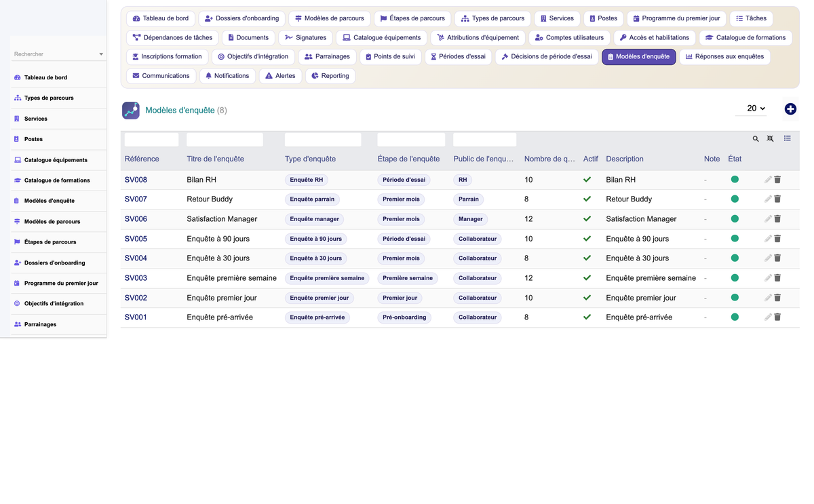Click the clear search icon in table header
Screen dimensions: 814x504
pos(770,138)
